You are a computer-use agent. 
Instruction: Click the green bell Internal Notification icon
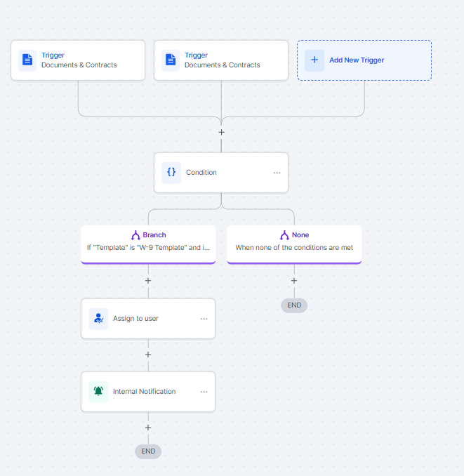coord(98,392)
